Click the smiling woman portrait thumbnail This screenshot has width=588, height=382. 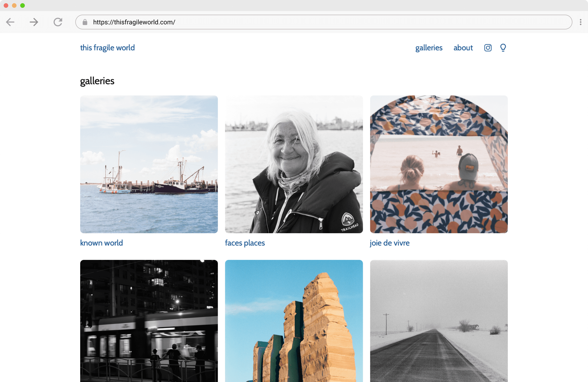pos(294,164)
